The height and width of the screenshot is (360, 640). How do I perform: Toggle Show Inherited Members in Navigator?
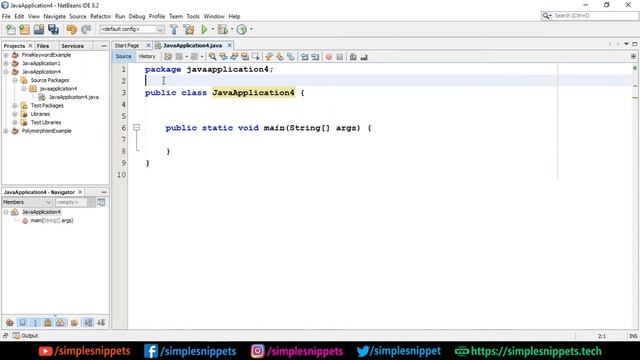(x=10, y=322)
